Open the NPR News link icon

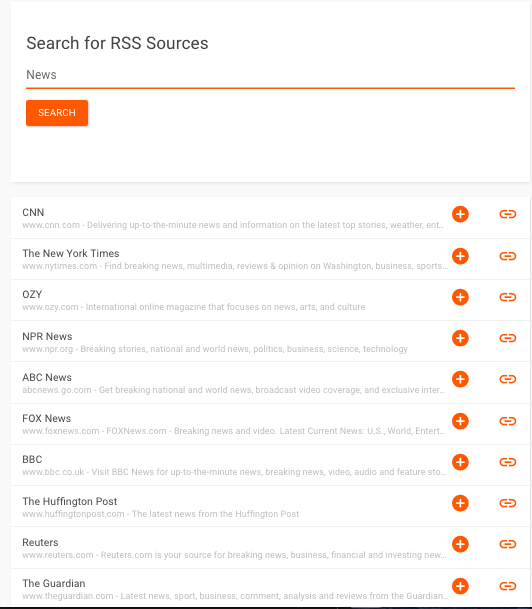coord(508,338)
